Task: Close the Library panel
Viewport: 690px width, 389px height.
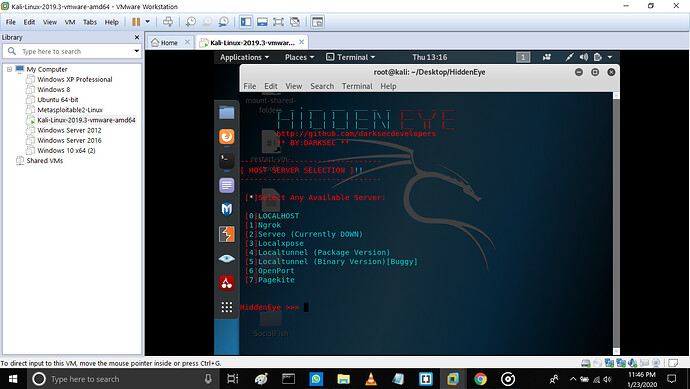Action: (x=137, y=37)
